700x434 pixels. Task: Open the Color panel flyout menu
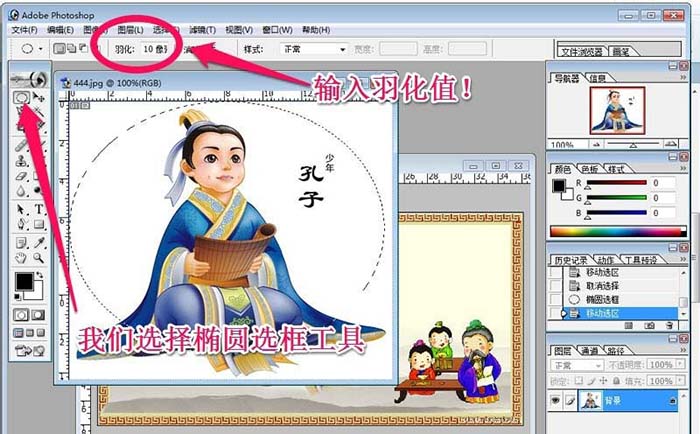point(683,168)
